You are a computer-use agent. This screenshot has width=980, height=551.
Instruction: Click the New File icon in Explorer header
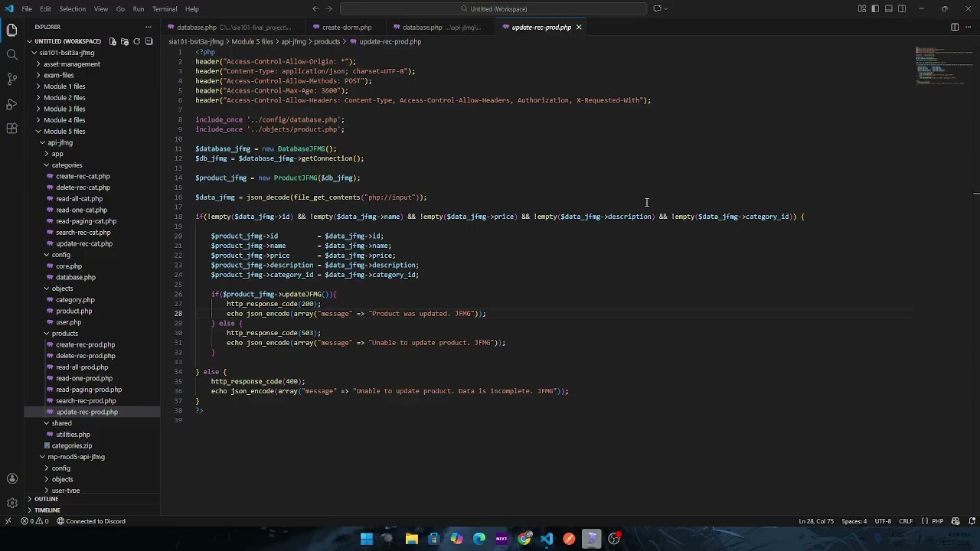coord(113,41)
